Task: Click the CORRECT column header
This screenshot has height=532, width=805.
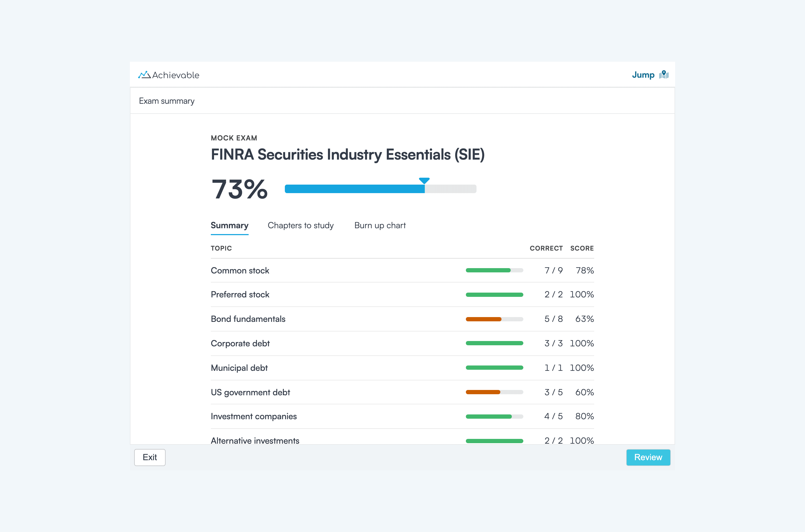Action: pyautogui.click(x=546, y=248)
